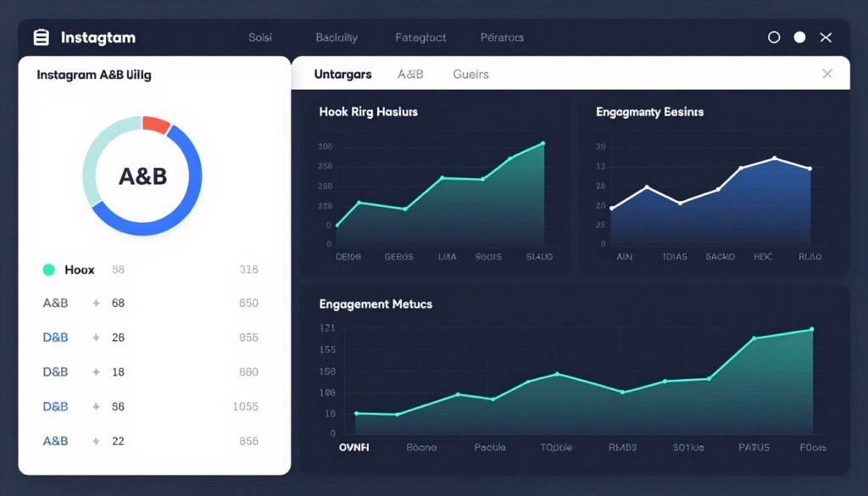Click the plus icon in the D&B 56 row

[96, 407]
